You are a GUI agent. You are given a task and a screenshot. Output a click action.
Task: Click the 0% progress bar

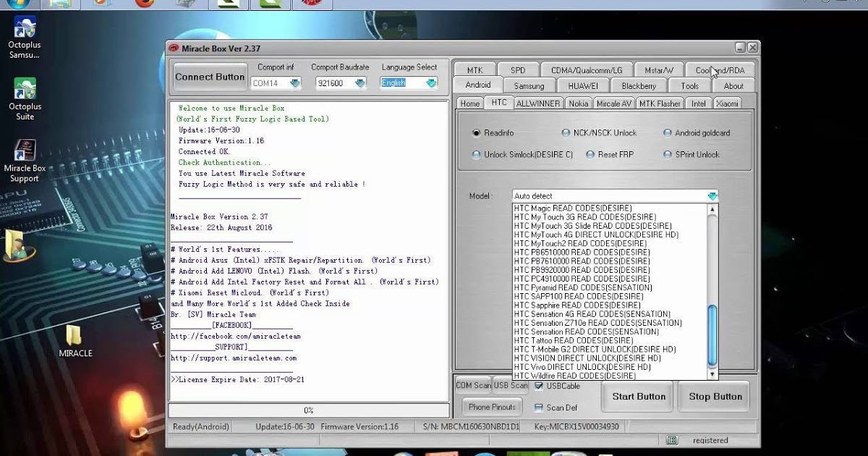pos(308,410)
